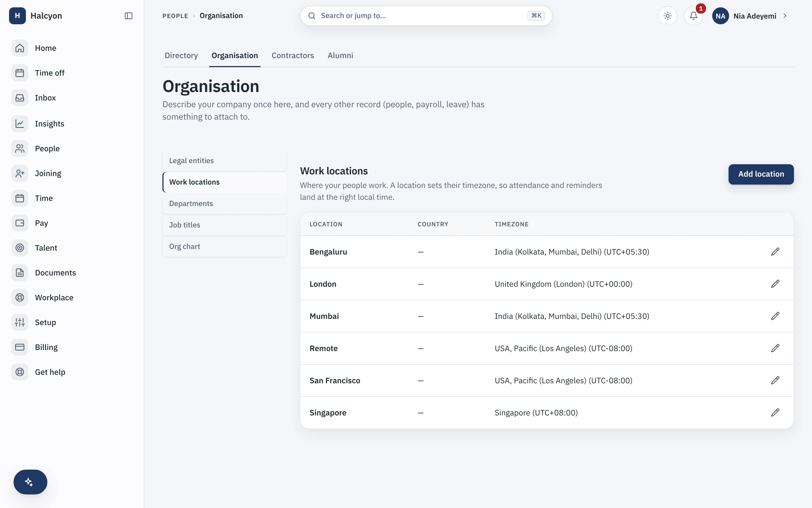Go to Inbox in the sidebar

72,98
